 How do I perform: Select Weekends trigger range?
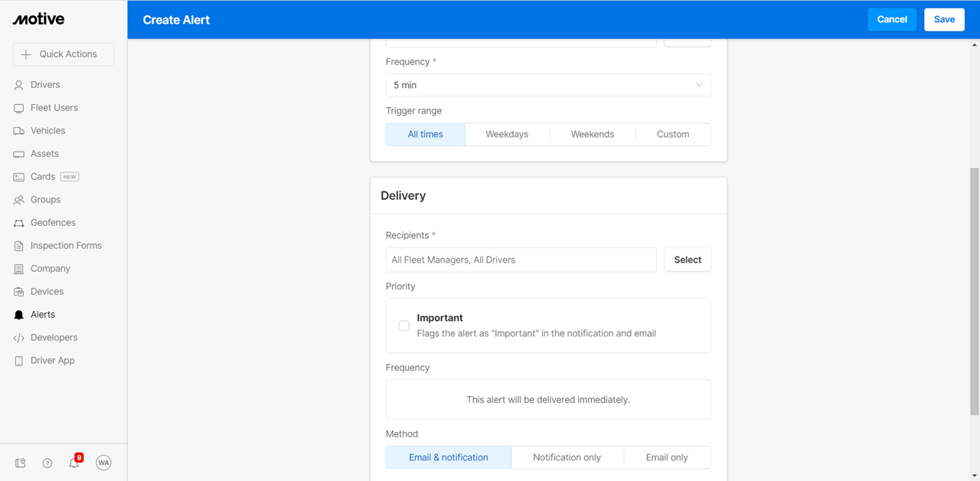point(593,134)
